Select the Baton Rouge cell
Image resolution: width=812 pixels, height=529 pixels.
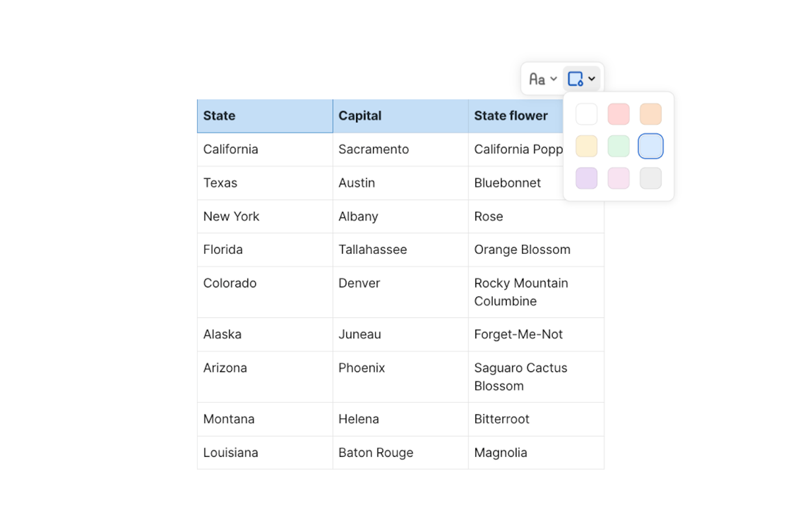pos(400,453)
